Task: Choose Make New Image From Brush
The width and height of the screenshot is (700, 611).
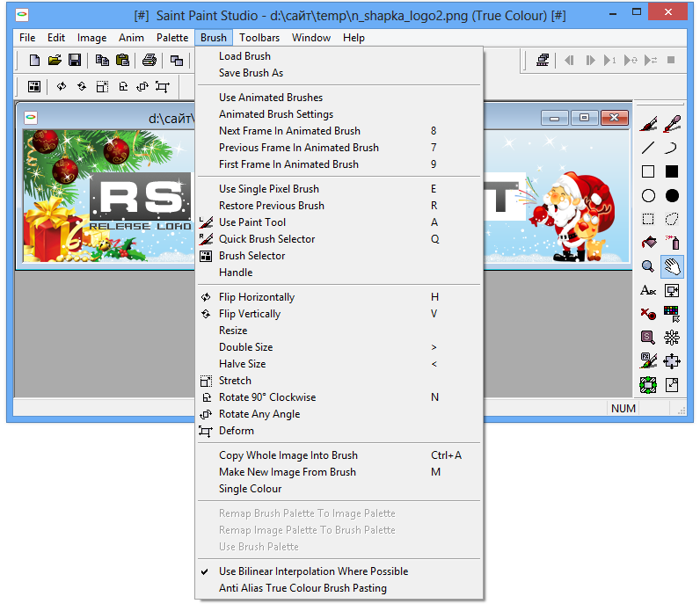Action: (x=339, y=472)
